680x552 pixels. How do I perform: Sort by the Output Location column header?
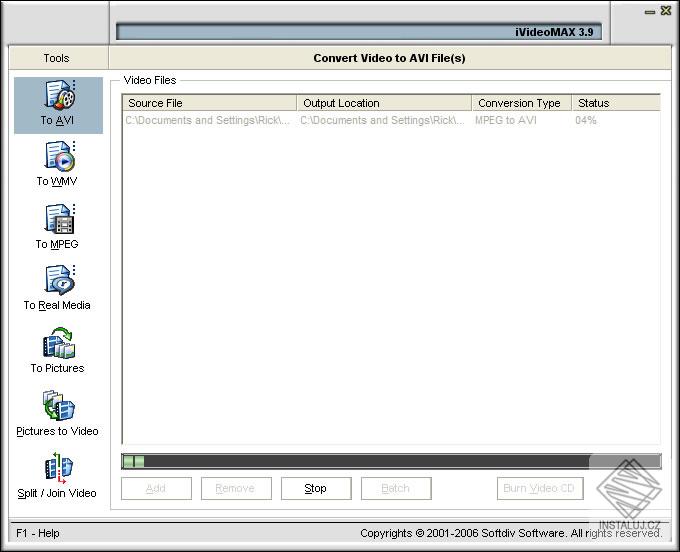[x=384, y=103]
